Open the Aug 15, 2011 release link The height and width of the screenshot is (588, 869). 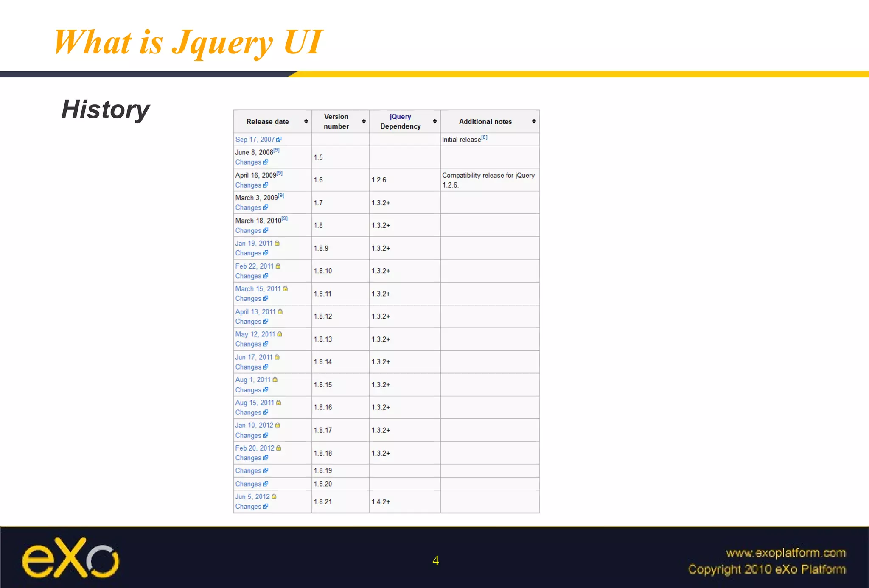point(255,402)
